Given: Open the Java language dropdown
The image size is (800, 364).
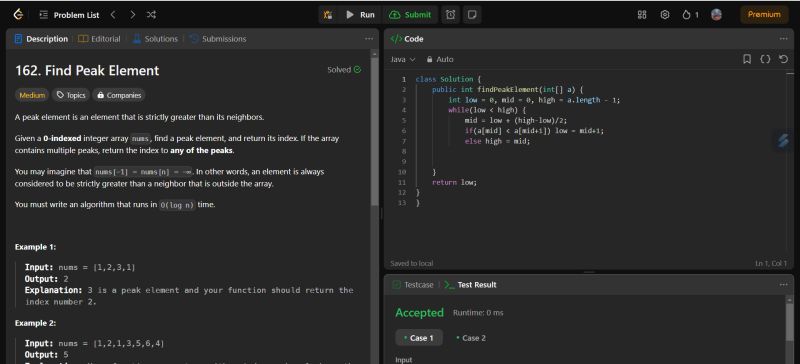Looking at the screenshot, I should tap(403, 59).
